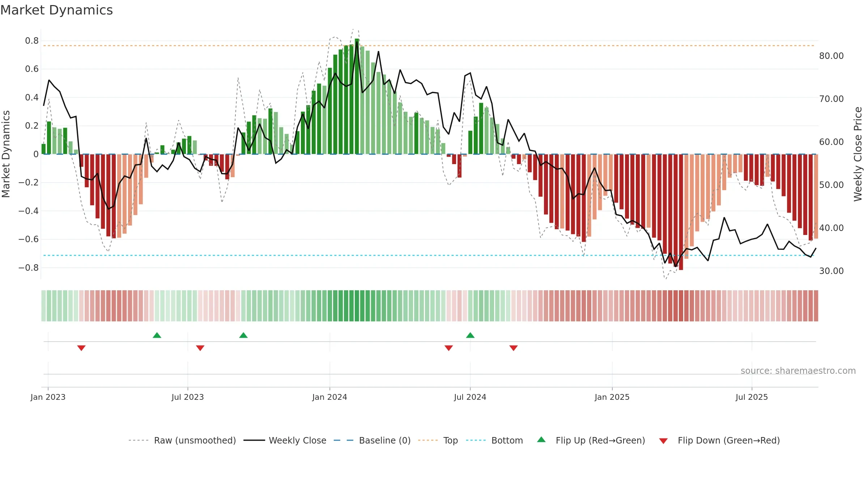This screenshot has height=488, width=868.
Task: Select the Flip Up marker at Jul 2024
Action: coord(470,335)
